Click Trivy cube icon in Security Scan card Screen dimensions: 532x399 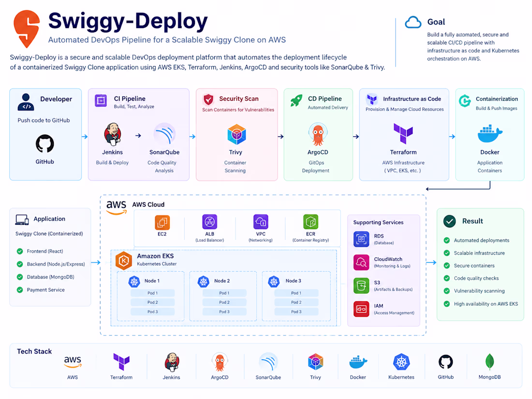[236, 135]
